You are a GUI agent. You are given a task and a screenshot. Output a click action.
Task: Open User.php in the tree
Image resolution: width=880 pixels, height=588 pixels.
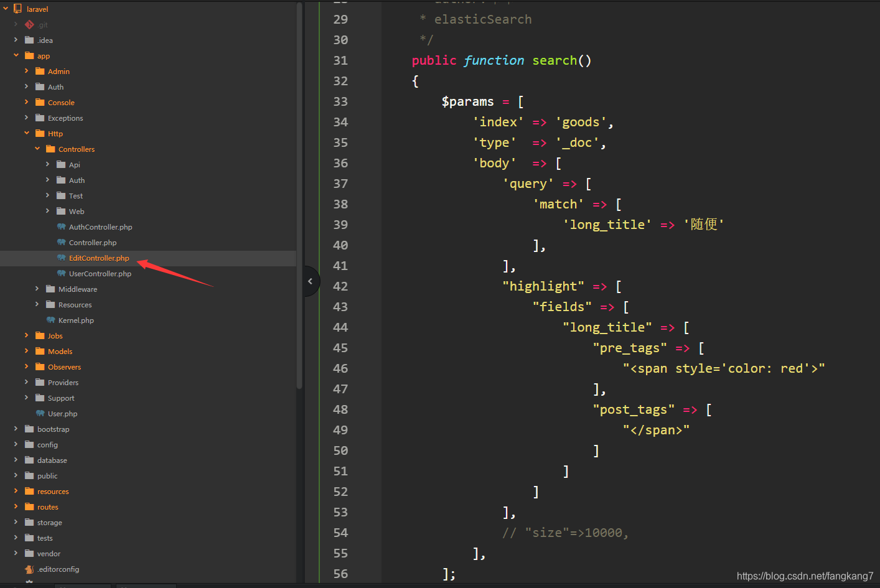tap(62, 414)
